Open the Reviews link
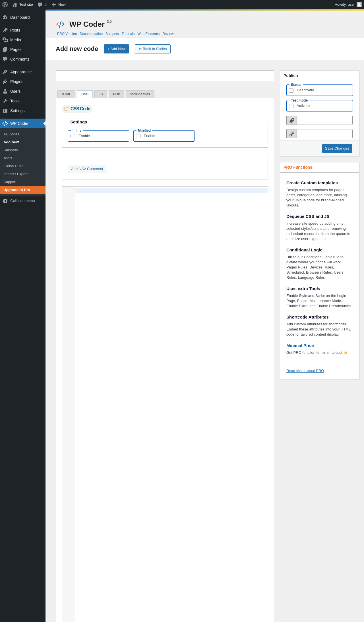 pyautogui.click(x=169, y=34)
